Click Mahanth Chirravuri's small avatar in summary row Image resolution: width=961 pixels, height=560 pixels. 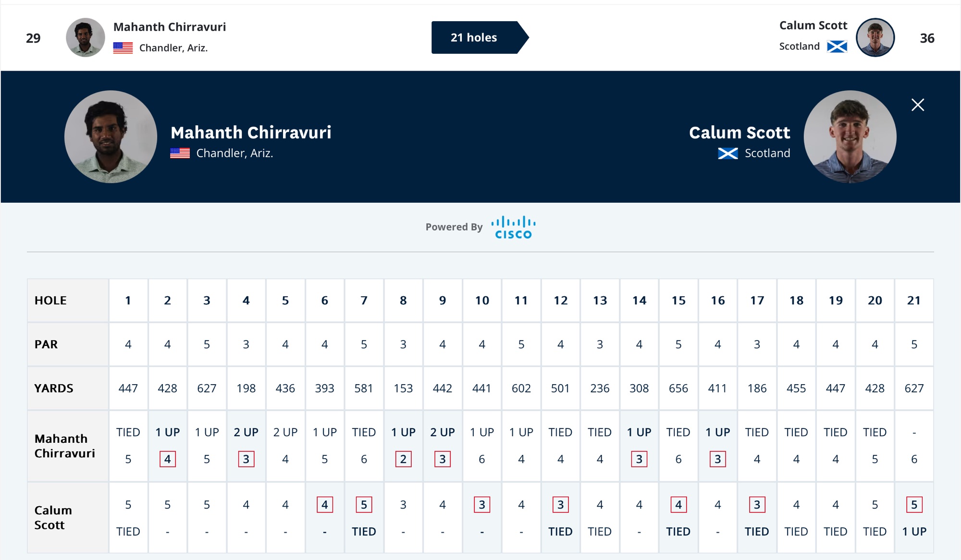tap(86, 37)
